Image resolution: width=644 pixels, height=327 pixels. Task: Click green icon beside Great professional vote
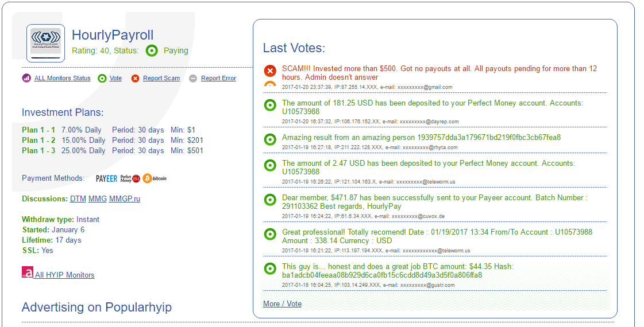(270, 234)
